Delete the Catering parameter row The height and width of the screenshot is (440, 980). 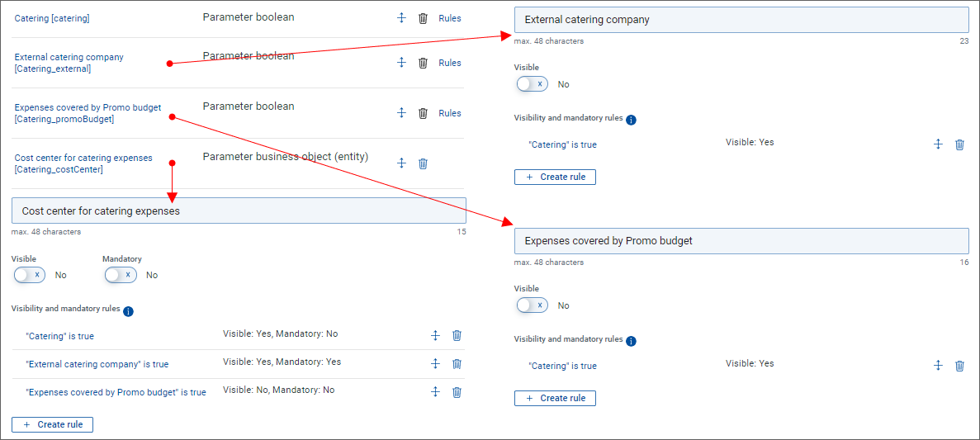click(423, 18)
